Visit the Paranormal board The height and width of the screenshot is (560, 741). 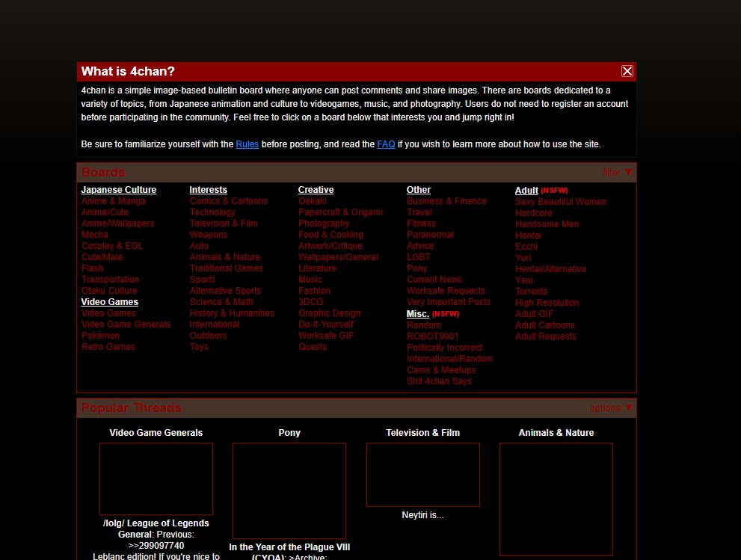pyautogui.click(x=430, y=234)
